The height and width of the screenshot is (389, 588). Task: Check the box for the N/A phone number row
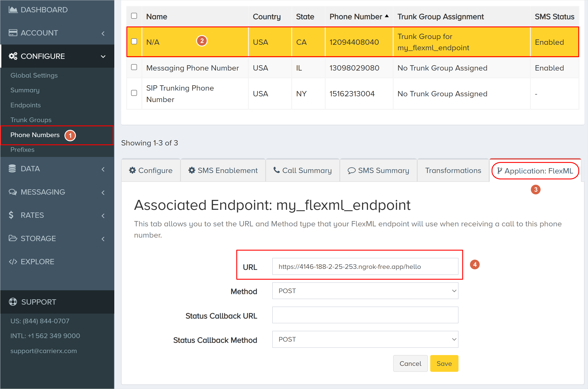[134, 41]
